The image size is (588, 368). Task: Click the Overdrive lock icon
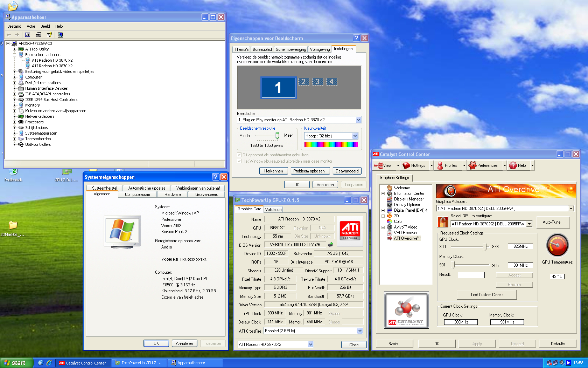443,222
